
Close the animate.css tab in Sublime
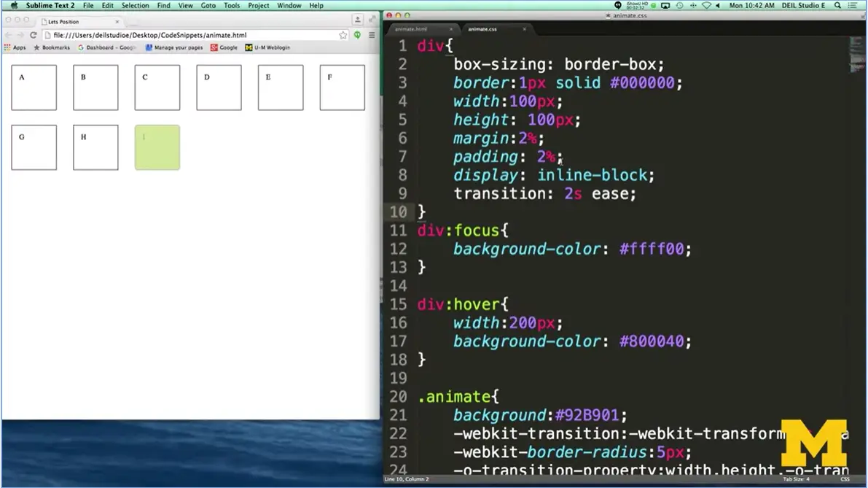524,29
